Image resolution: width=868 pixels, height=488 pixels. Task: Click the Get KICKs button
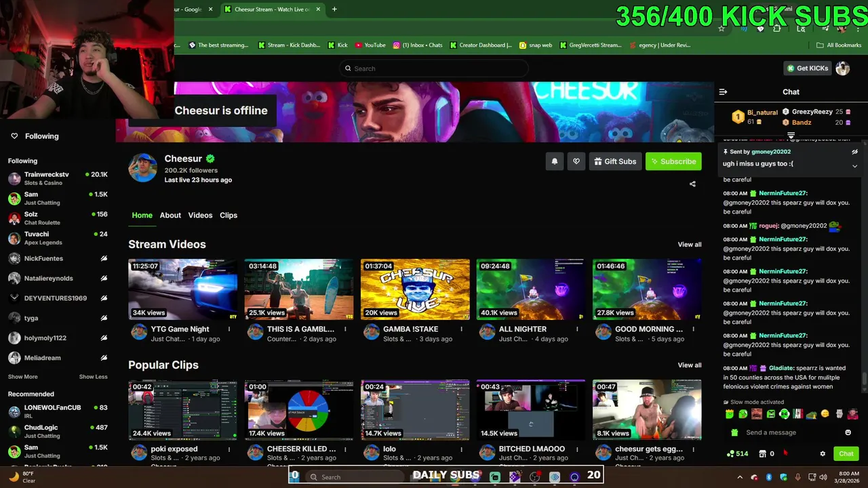pyautogui.click(x=807, y=68)
